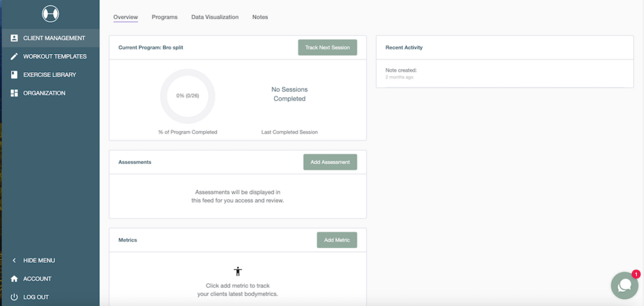
Task: Click the Add Metric button
Action: tap(336, 240)
